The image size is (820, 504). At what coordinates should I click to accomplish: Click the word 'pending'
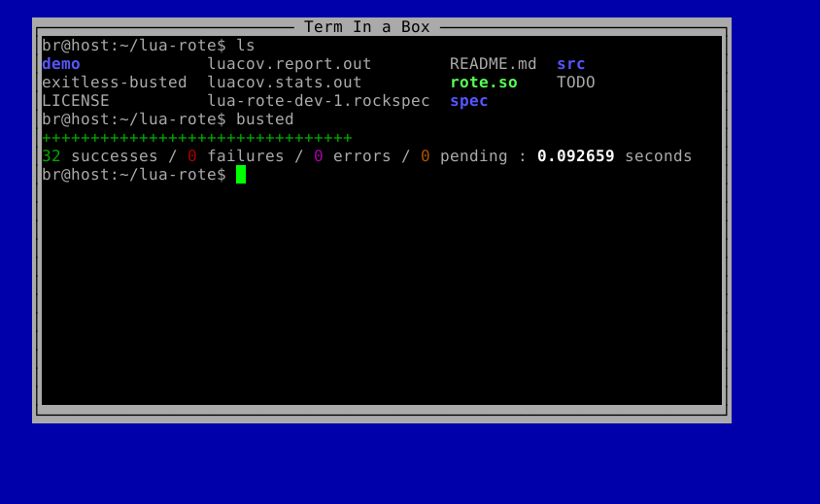(473, 155)
